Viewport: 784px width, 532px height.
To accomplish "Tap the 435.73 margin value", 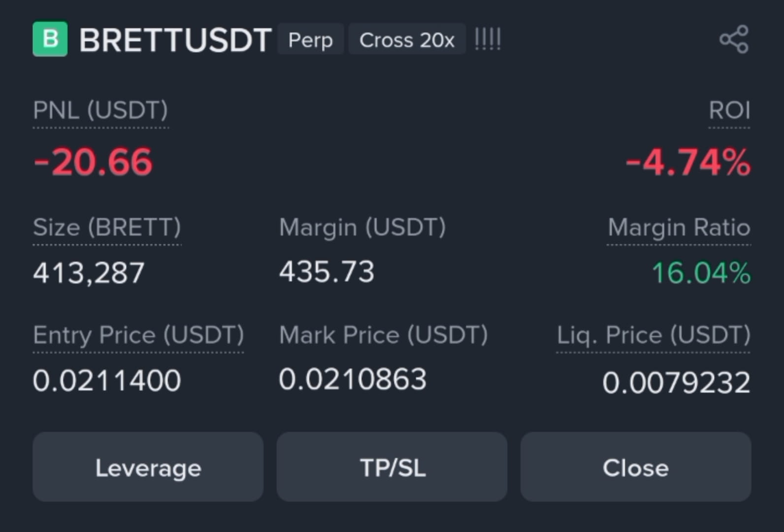I will tap(327, 272).
